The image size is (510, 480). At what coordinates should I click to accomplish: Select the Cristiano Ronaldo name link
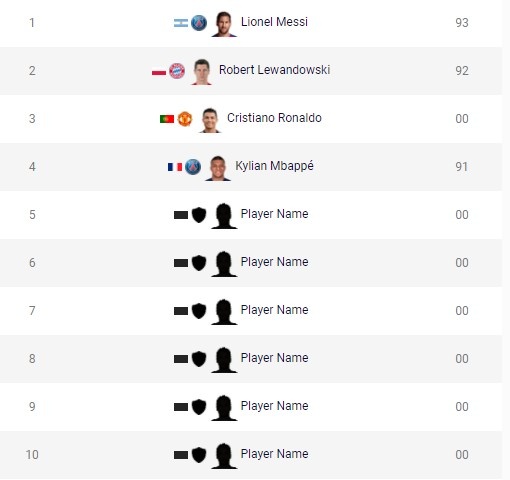[274, 118]
